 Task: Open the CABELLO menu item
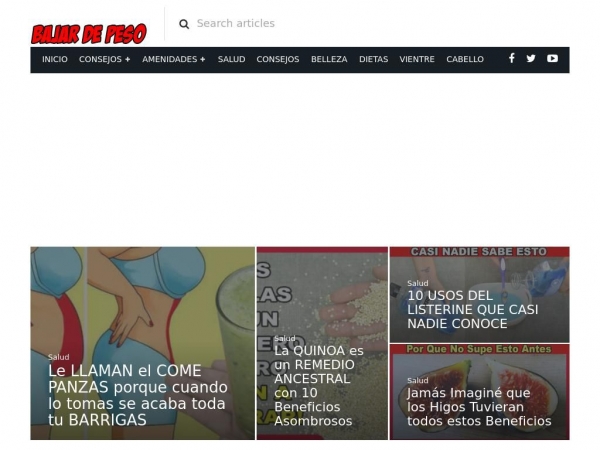click(x=465, y=59)
